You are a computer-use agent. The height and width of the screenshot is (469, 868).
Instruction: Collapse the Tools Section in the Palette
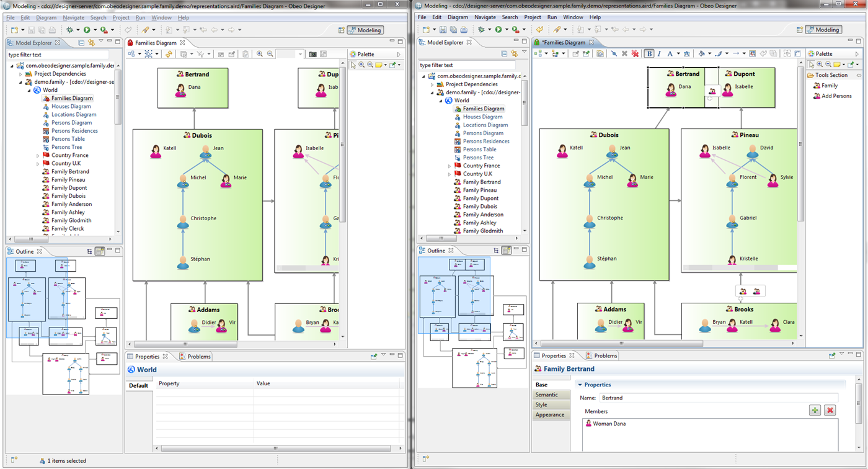click(x=859, y=75)
